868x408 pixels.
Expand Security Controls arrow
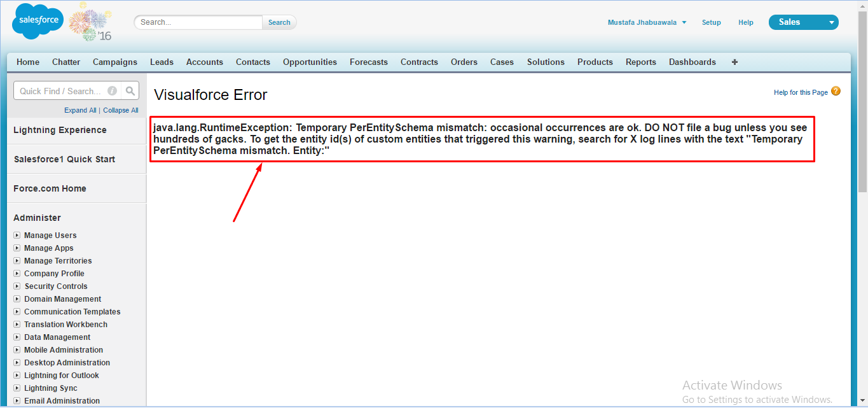[x=18, y=286]
